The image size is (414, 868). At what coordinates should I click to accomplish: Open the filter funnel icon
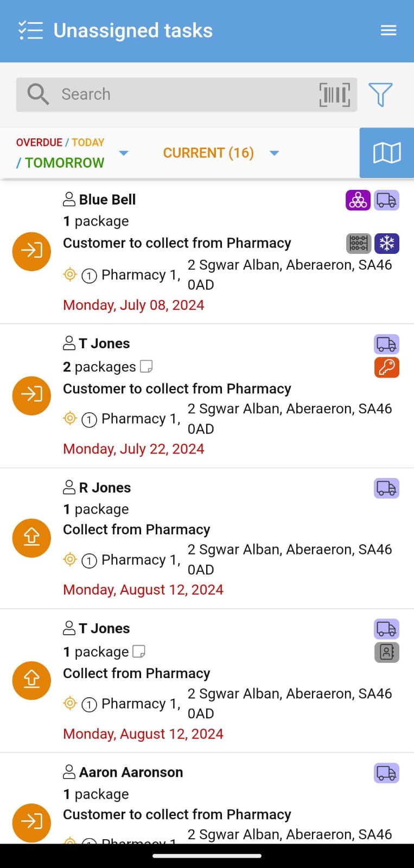pyautogui.click(x=380, y=95)
